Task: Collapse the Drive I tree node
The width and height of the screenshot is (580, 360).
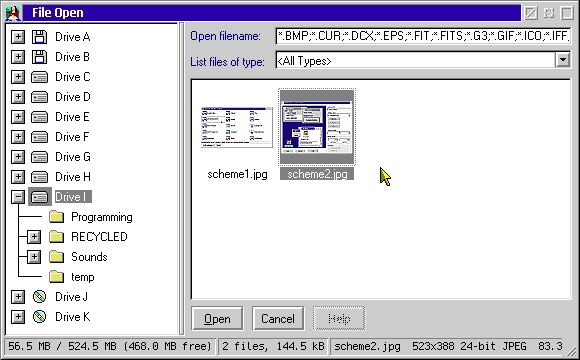Action: tap(18, 197)
